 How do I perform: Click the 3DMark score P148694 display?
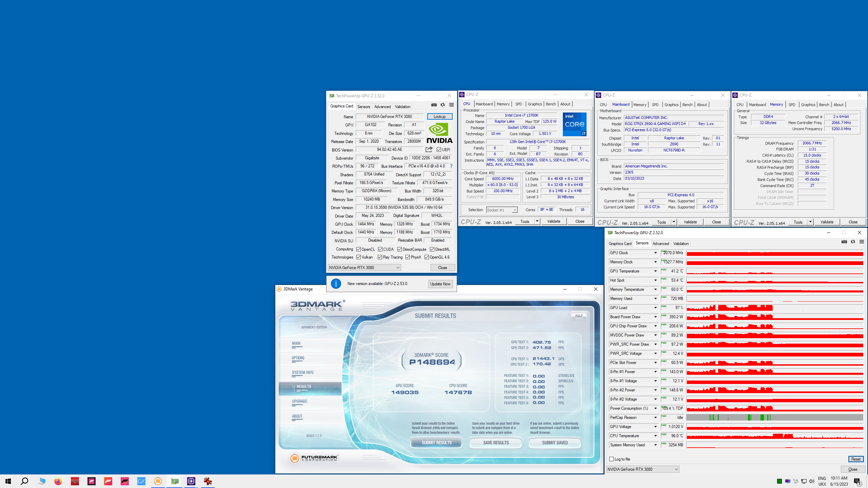pyautogui.click(x=432, y=362)
